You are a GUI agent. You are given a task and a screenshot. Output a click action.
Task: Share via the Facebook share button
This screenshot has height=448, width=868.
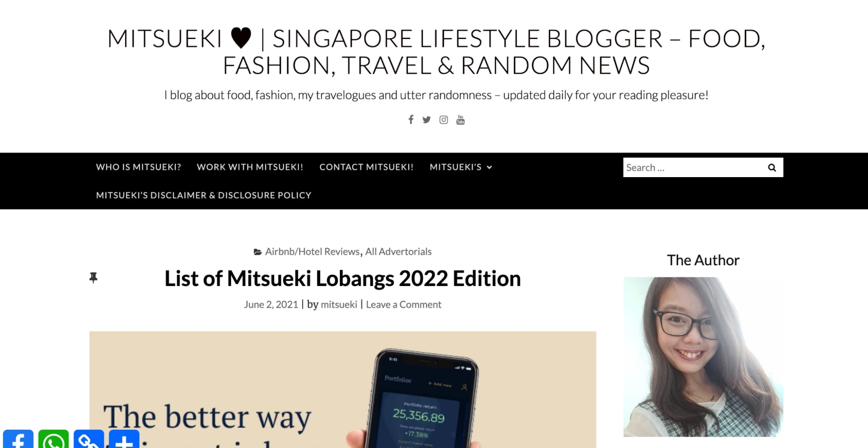click(x=18, y=439)
